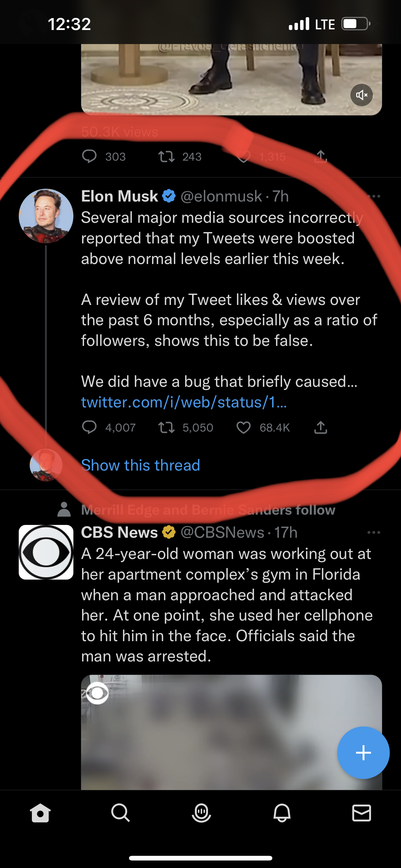The image size is (401, 868).
Task: Open more options on CBS News tweet
Action: tap(374, 532)
